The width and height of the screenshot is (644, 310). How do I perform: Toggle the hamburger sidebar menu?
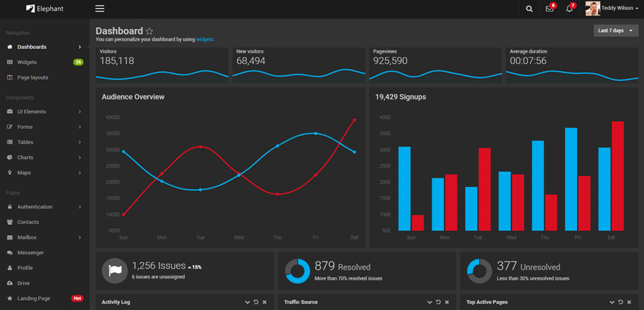point(99,9)
